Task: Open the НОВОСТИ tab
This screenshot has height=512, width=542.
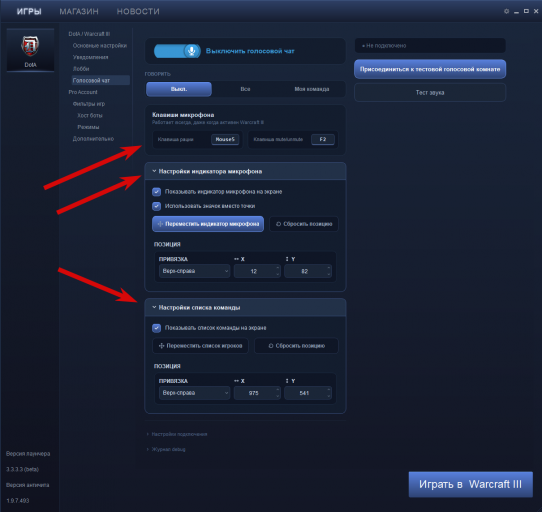Action: [x=138, y=11]
